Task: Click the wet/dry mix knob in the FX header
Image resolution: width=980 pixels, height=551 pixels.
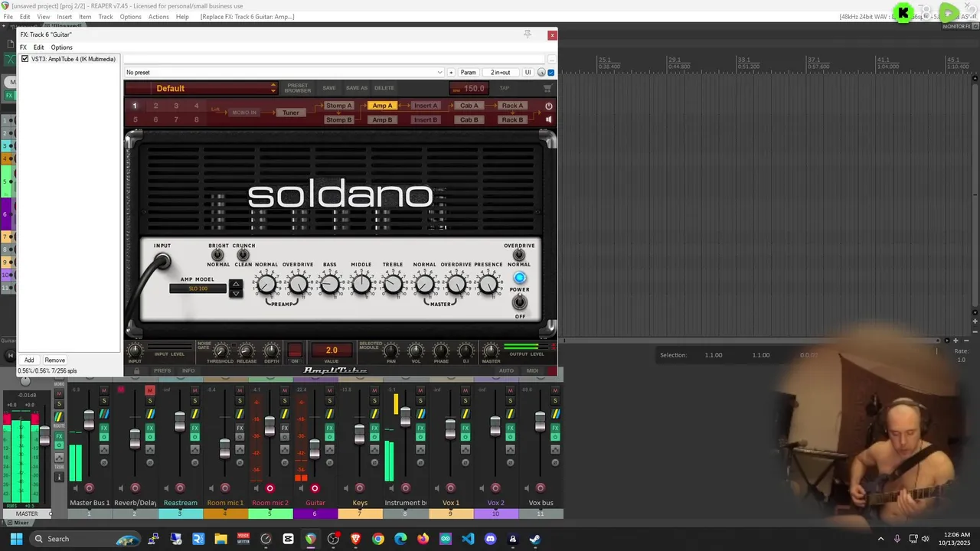Action: (x=541, y=72)
